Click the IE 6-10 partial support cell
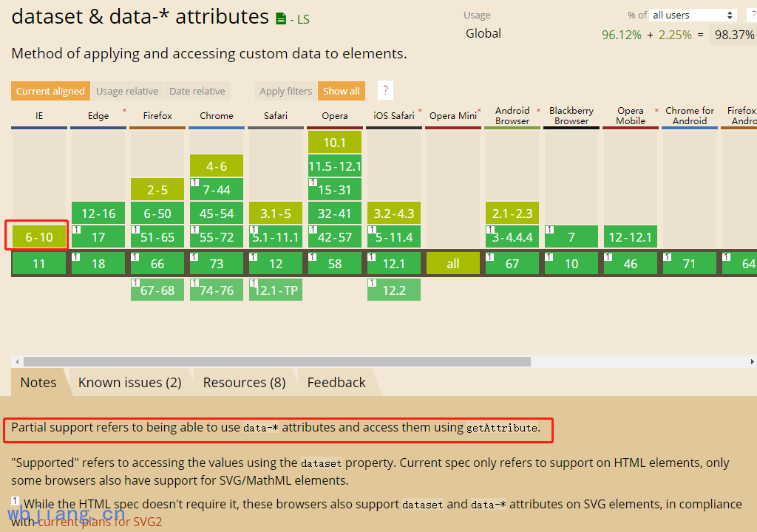The image size is (757, 532). [39, 237]
